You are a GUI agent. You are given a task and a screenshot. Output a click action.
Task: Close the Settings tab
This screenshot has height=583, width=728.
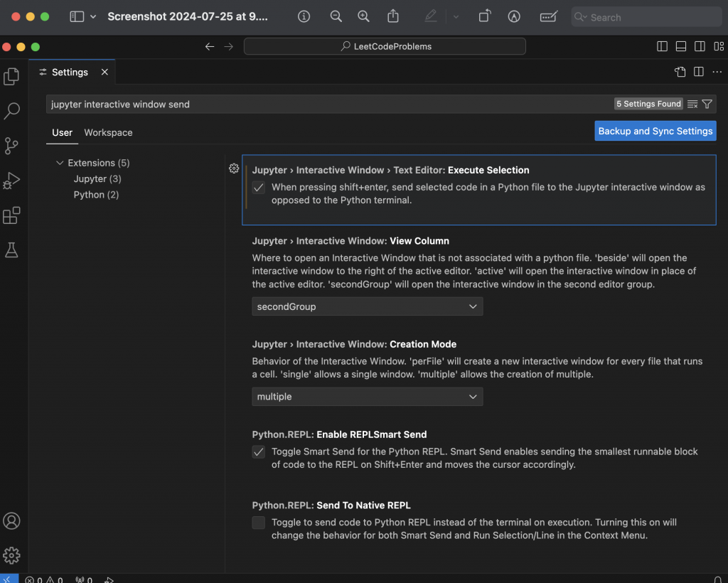click(x=105, y=72)
